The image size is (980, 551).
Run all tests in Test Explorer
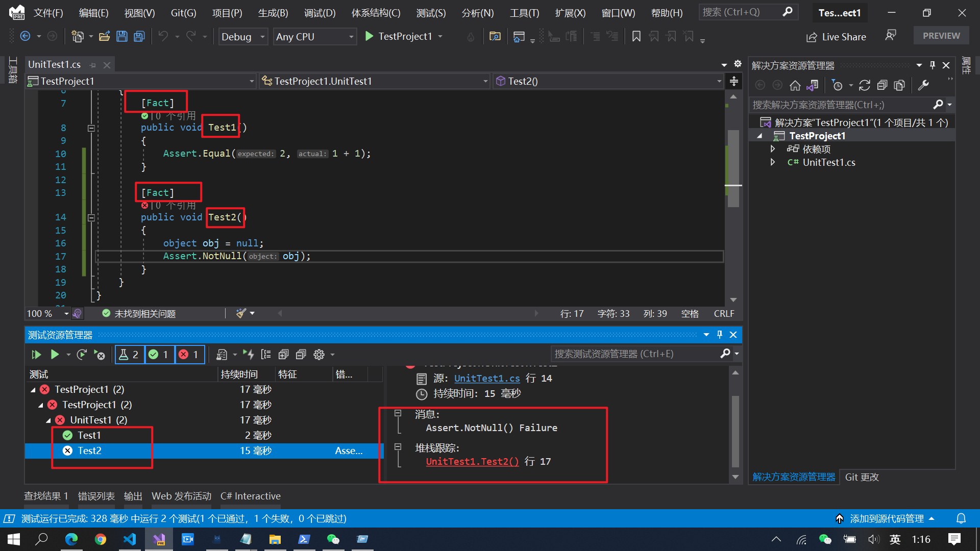[36, 355]
